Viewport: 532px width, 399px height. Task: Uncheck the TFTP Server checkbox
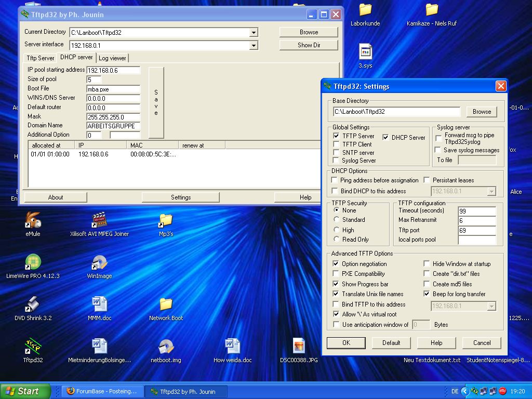click(x=336, y=136)
